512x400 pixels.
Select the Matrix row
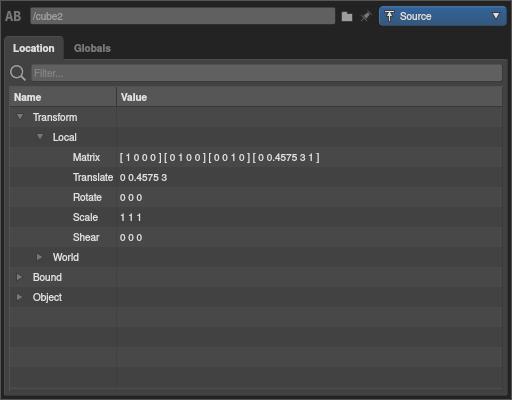coord(256,157)
